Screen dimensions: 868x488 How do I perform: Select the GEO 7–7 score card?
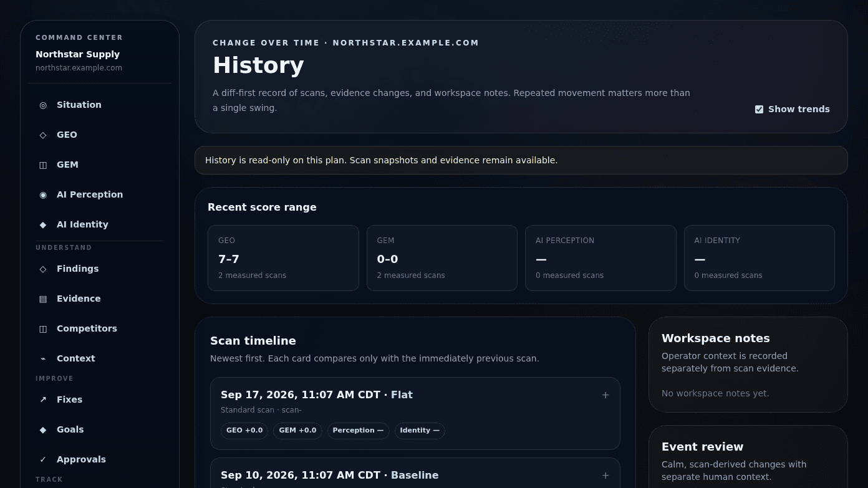click(x=283, y=258)
